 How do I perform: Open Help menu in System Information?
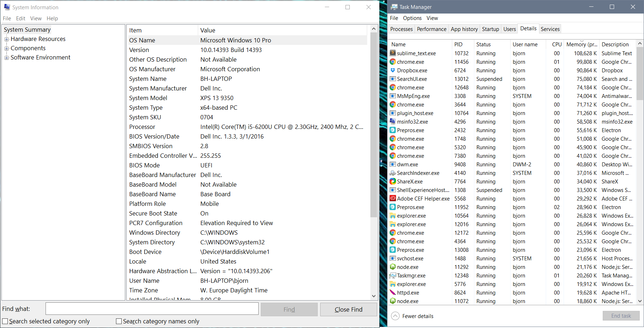coord(52,18)
